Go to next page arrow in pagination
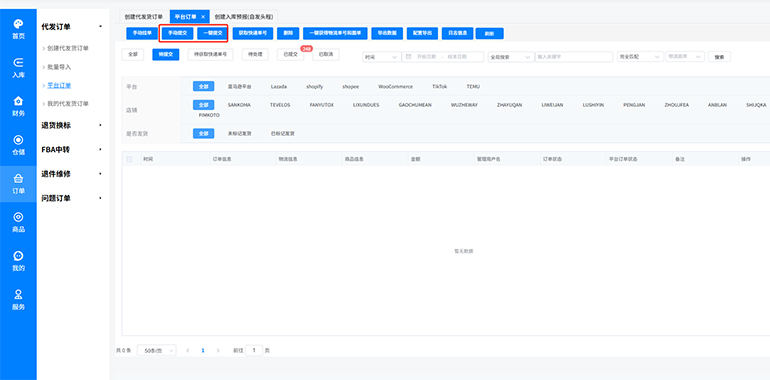The image size is (770, 380). tap(218, 351)
